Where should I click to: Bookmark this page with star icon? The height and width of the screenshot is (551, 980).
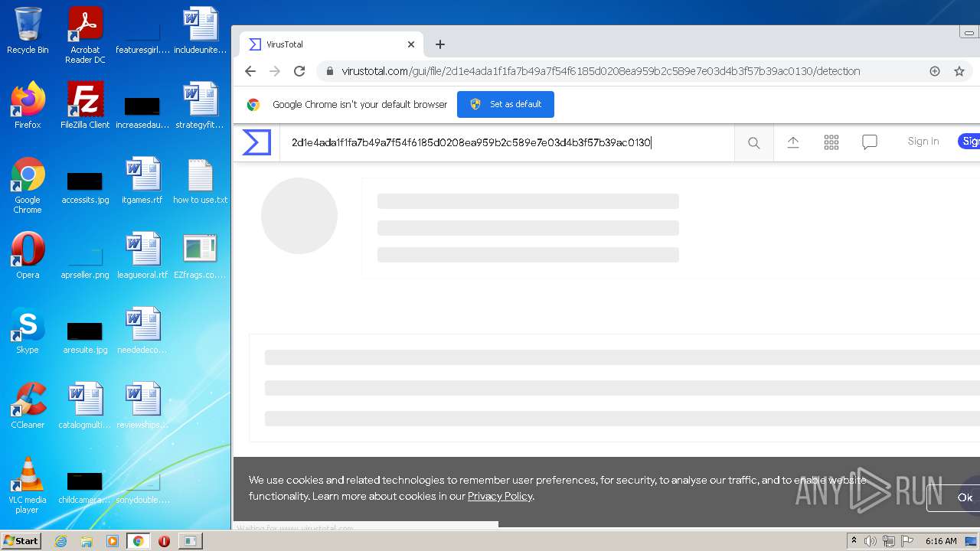(959, 71)
